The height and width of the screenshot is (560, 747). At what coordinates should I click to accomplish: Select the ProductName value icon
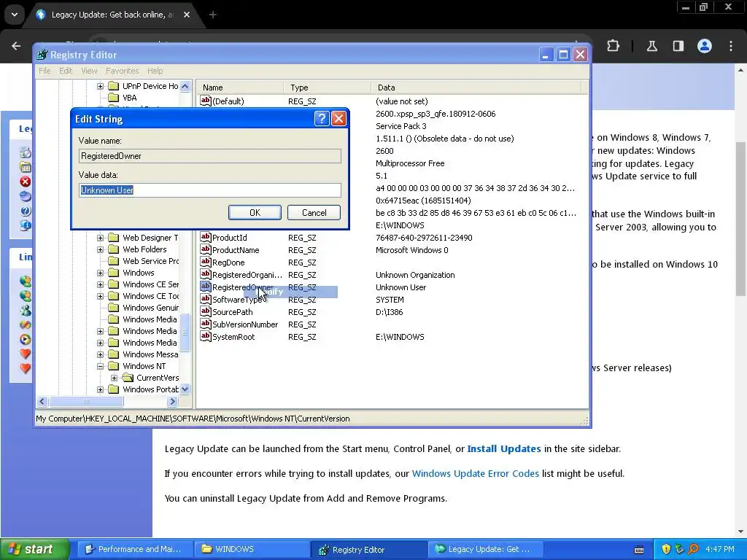pos(205,249)
